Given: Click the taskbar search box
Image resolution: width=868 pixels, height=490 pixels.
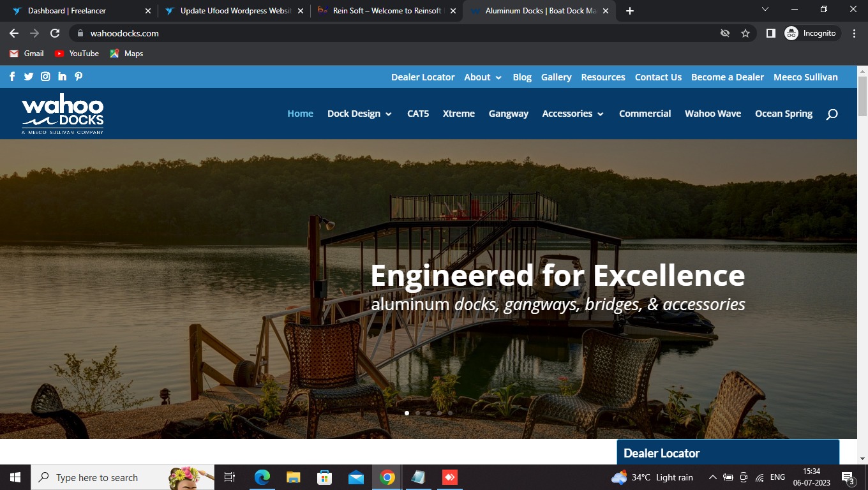Looking at the screenshot, I should (x=123, y=477).
